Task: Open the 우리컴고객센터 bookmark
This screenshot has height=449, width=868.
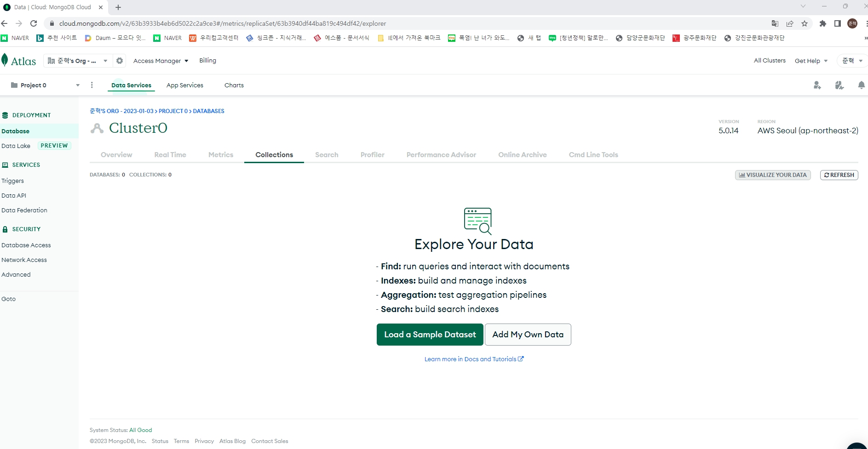Action: tap(214, 38)
